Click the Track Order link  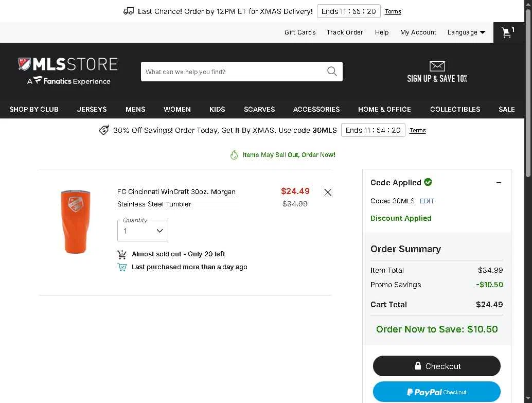pos(345,32)
